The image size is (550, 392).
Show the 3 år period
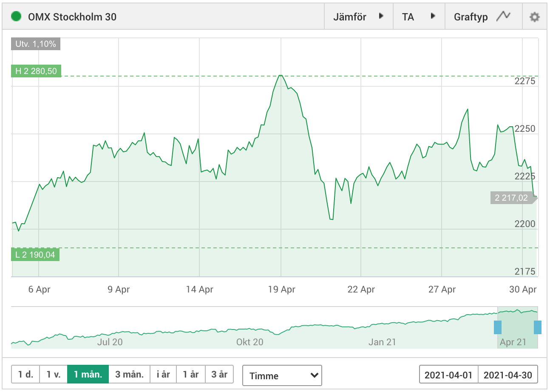tap(219, 375)
